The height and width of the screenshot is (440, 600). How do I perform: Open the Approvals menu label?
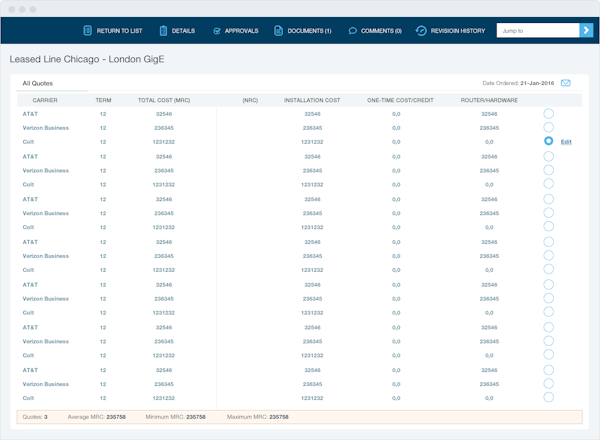[x=242, y=31]
